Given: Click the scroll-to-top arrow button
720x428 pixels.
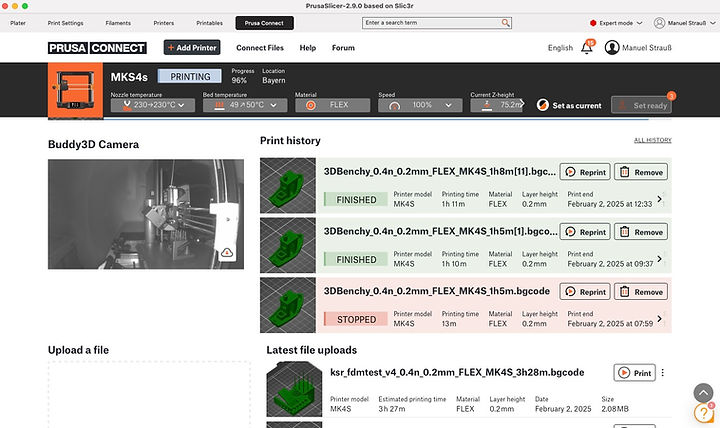Looking at the screenshot, I should coord(703,393).
